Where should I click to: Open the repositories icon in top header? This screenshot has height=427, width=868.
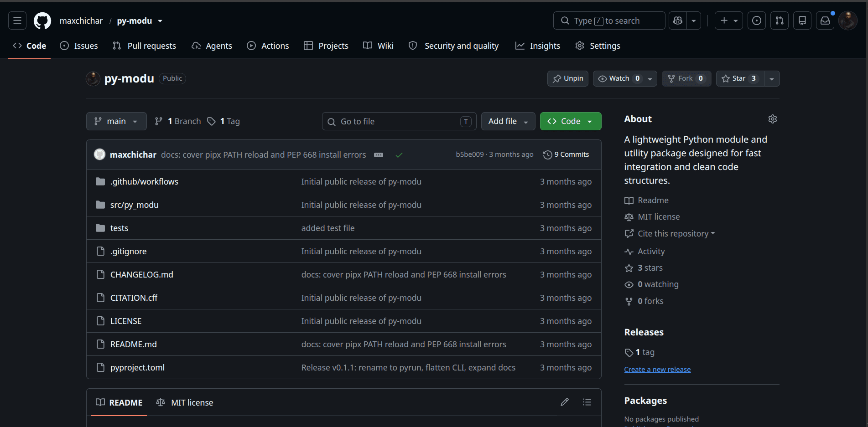[x=802, y=21]
